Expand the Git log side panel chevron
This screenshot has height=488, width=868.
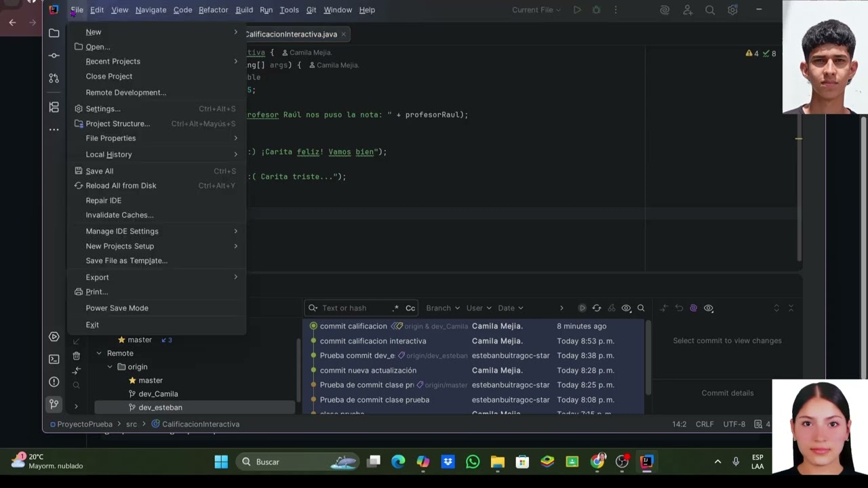point(76,406)
